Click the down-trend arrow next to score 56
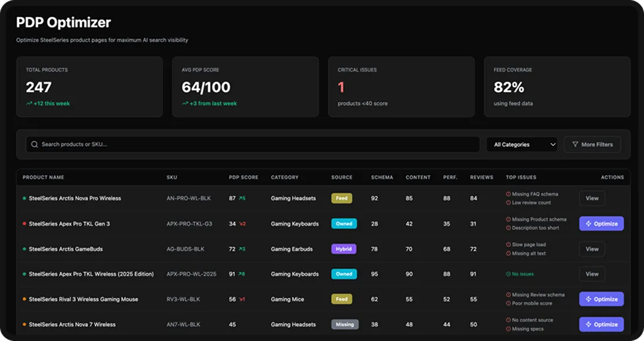 tap(242, 299)
